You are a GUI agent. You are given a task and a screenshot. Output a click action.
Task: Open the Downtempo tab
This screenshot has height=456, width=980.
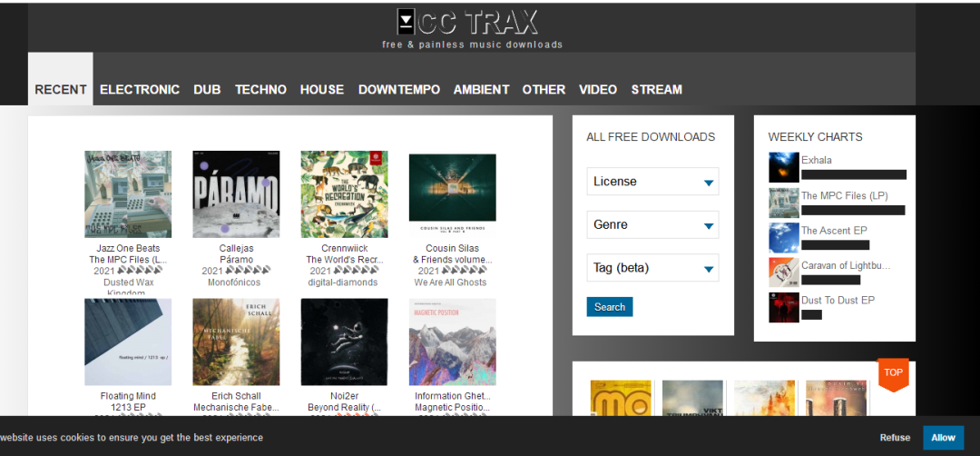click(398, 89)
